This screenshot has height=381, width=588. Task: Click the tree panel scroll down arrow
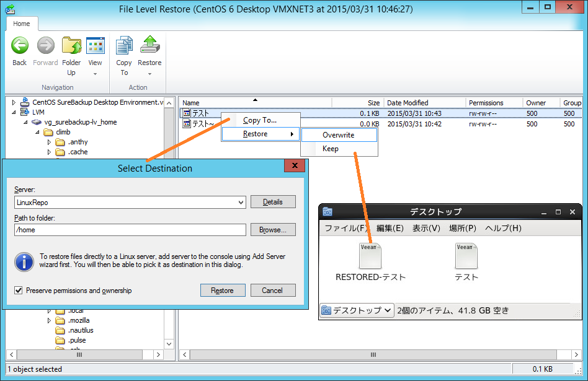169,344
